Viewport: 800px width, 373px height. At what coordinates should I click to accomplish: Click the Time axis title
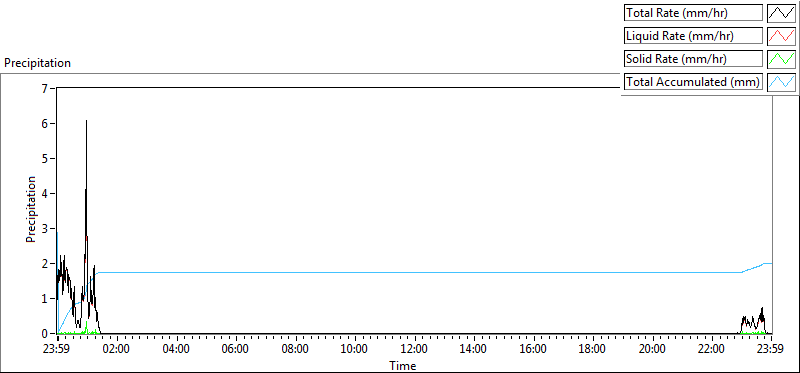pos(403,365)
